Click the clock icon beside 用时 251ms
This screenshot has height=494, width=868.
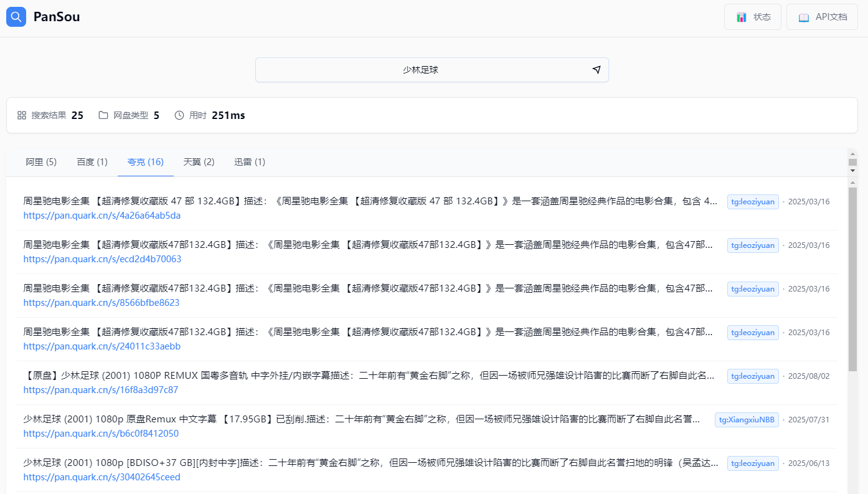179,115
